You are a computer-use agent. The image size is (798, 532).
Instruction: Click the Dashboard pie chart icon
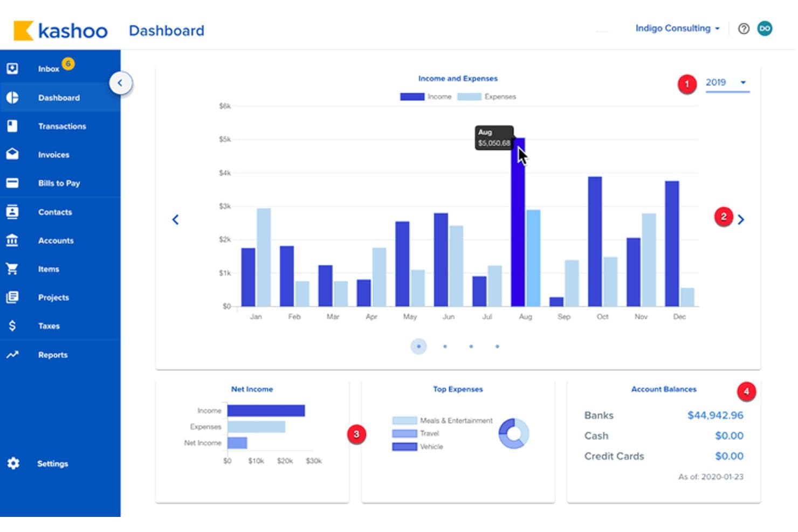pos(12,98)
